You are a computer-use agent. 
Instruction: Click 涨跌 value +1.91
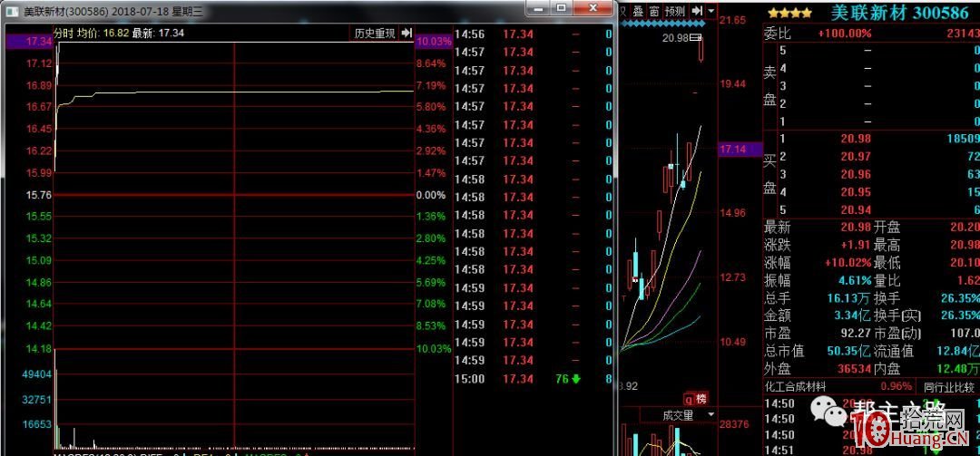tap(855, 245)
